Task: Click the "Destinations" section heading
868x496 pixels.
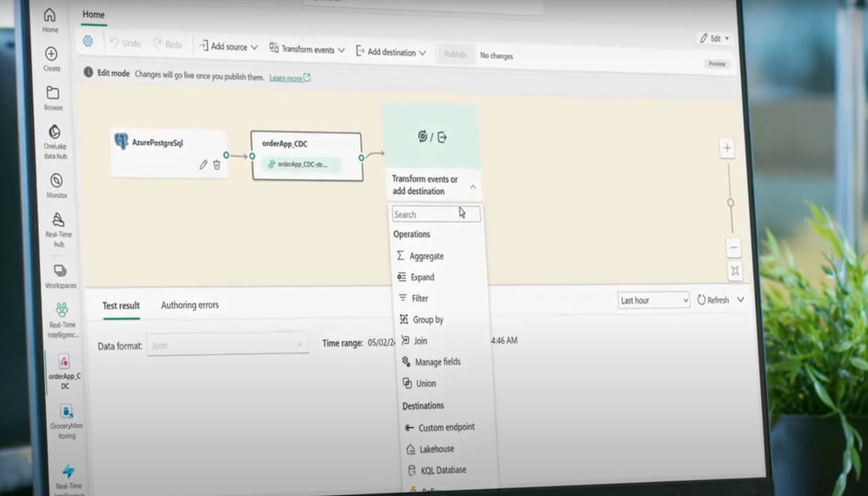Action: [423, 406]
